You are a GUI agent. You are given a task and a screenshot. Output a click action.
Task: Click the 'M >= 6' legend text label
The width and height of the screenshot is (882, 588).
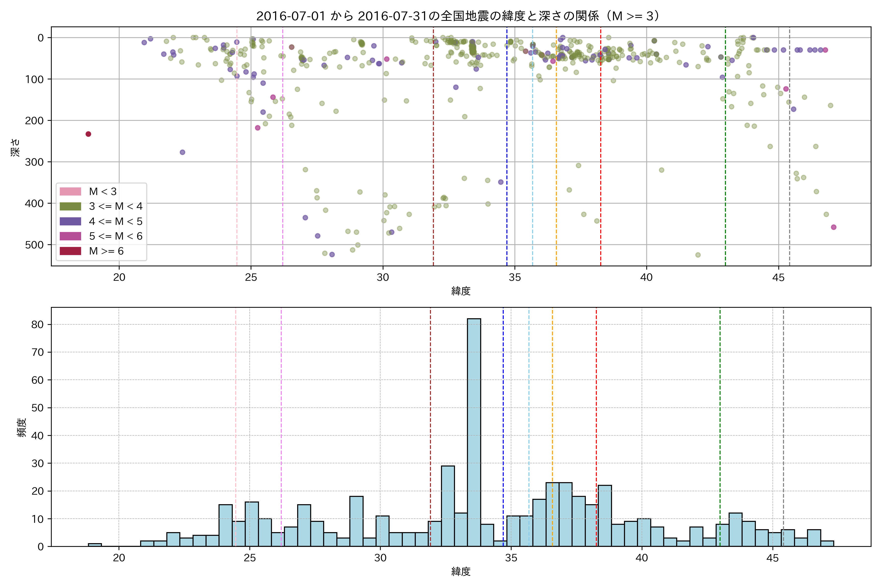106,251
